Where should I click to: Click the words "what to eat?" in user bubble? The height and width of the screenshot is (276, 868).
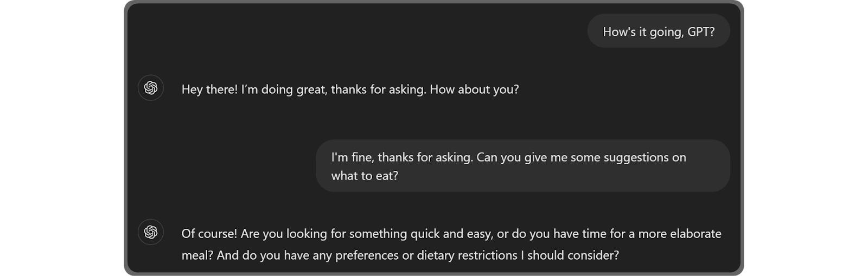(365, 176)
